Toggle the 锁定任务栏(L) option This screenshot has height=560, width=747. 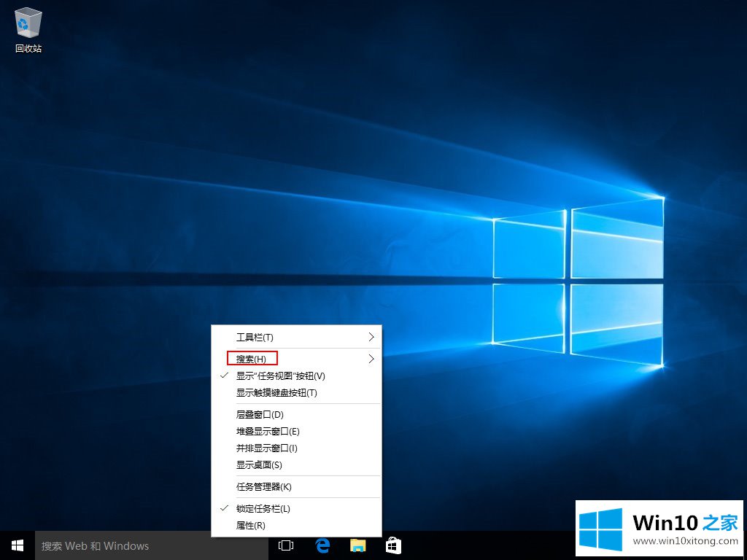[296, 508]
